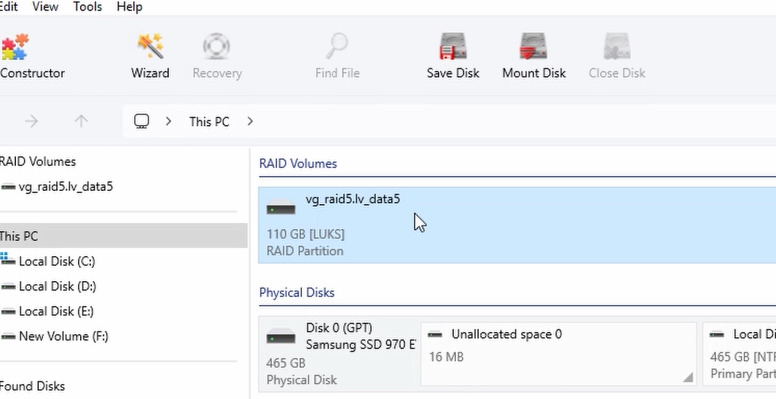Click the RAID Volumes section header
Viewport: 776px width, 399px height.
tap(298, 164)
